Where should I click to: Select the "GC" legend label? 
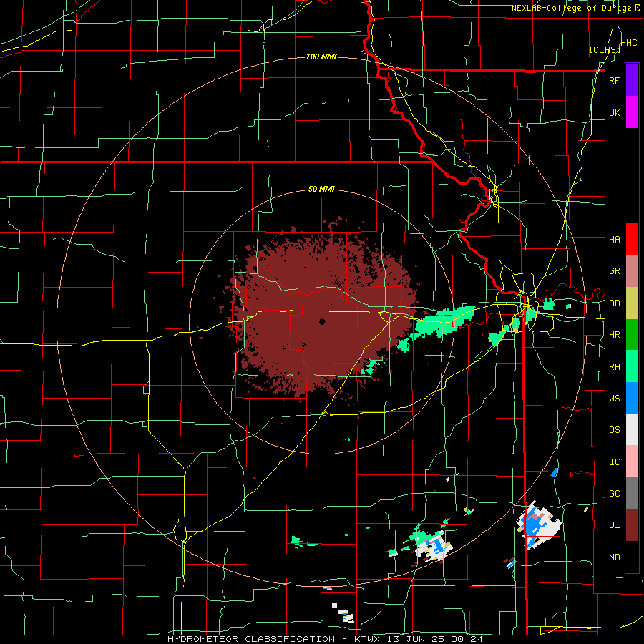[614, 494]
